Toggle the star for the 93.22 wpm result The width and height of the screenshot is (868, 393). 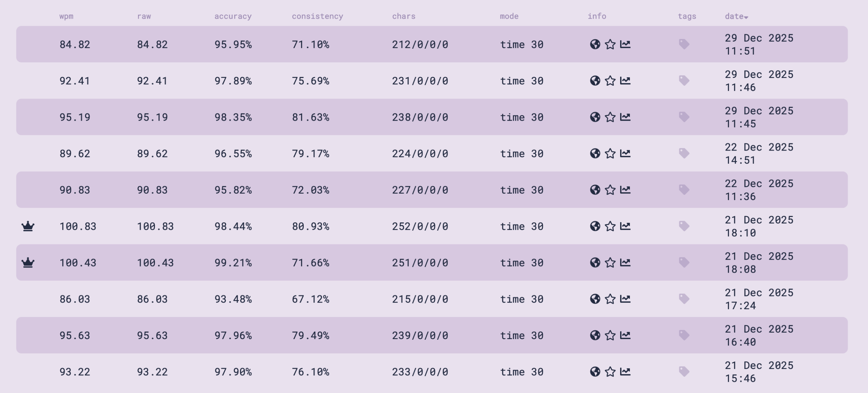pyautogui.click(x=610, y=372)
